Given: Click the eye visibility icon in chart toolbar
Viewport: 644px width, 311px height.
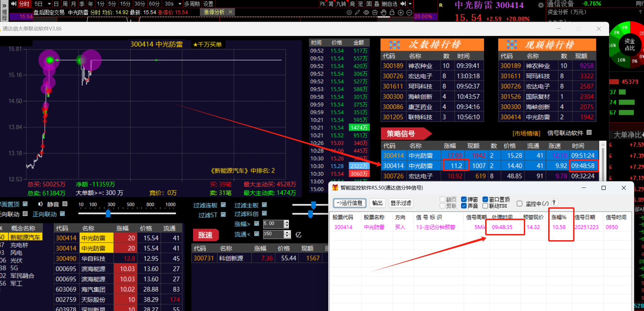Looking at the screenshot, I should [366, 13].
